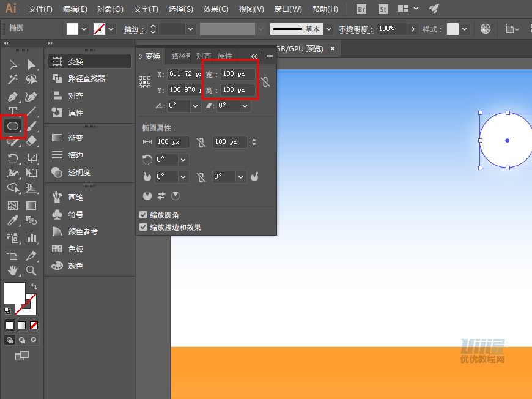Open the stroke weight dropdown
This screenshot has height=399, width=532.
pyautogui.click(x=191, y=29)
